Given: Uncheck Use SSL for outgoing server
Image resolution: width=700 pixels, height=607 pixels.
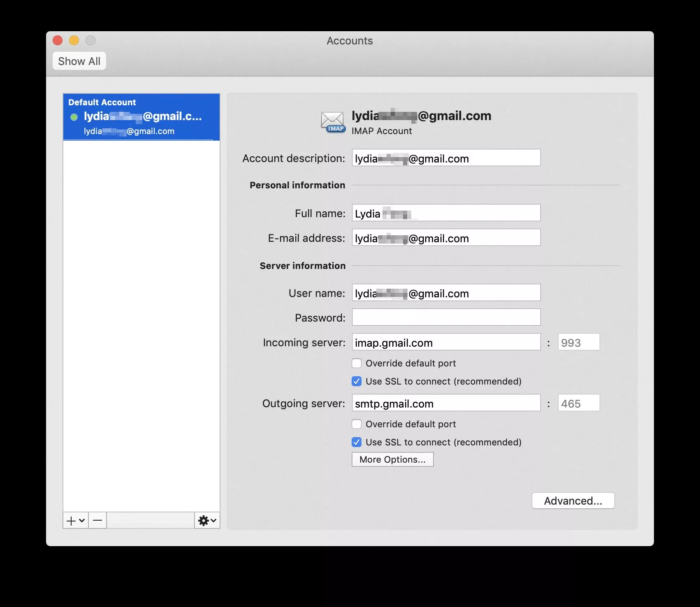Looking at the screenshot, I should (x=357, y=442).
